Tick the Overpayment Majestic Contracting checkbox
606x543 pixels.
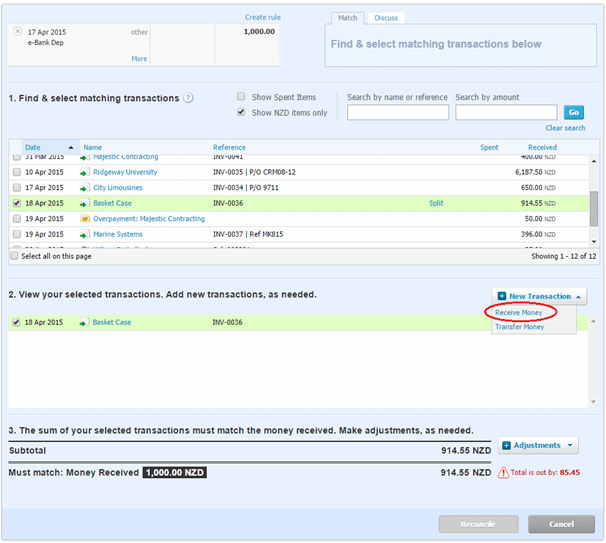coord(17,218)
